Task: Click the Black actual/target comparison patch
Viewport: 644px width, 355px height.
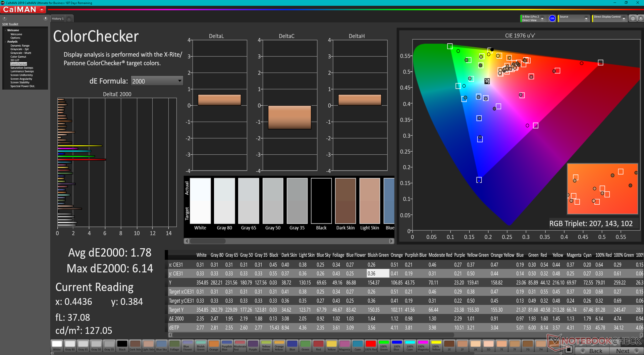Action: tap(321, 201)
